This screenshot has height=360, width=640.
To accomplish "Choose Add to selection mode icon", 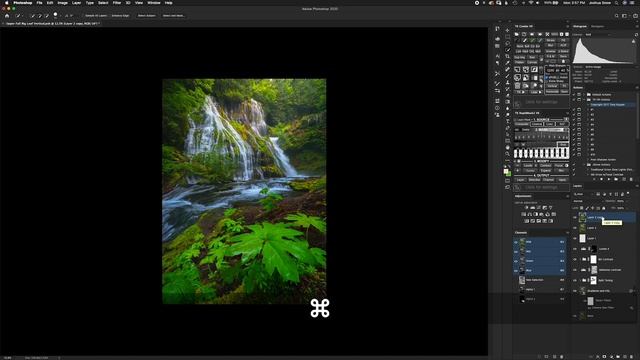I will pos(40,16).
